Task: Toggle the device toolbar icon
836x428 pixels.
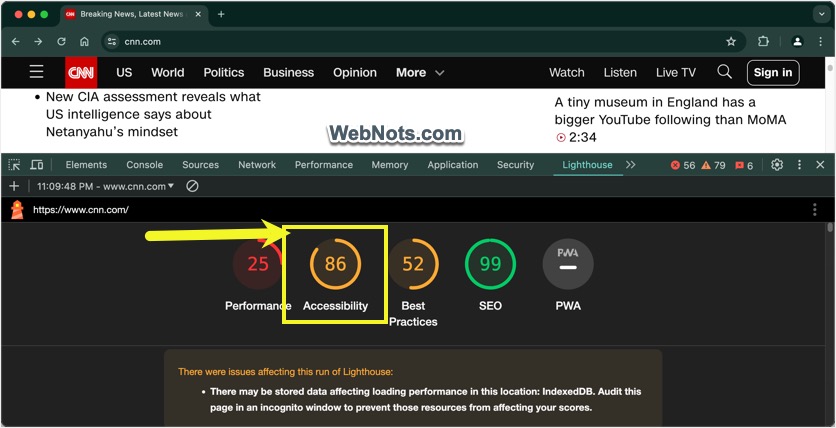Action: (x=36, y=165)
